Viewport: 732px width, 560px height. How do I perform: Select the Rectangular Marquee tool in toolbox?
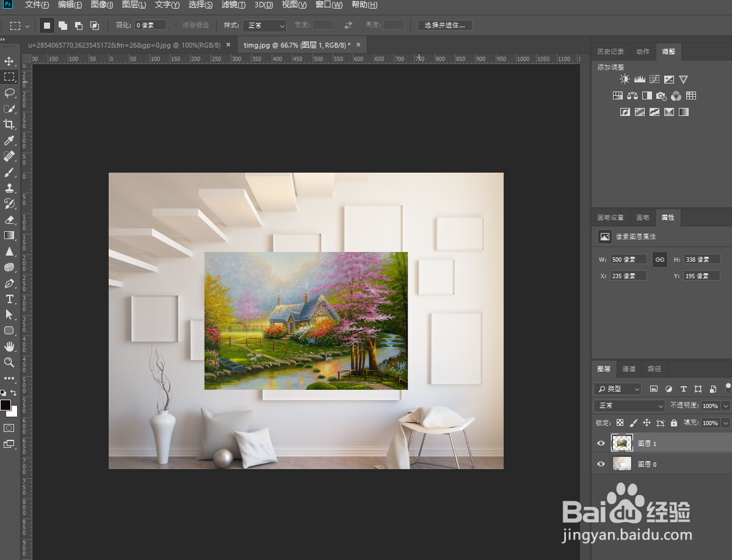(9, 77)
